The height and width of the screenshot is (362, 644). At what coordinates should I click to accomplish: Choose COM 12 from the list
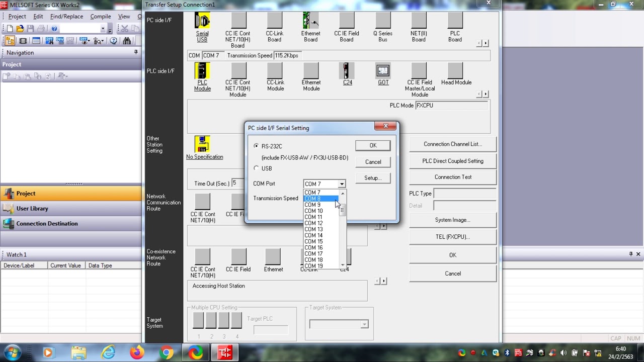[322, 223]
